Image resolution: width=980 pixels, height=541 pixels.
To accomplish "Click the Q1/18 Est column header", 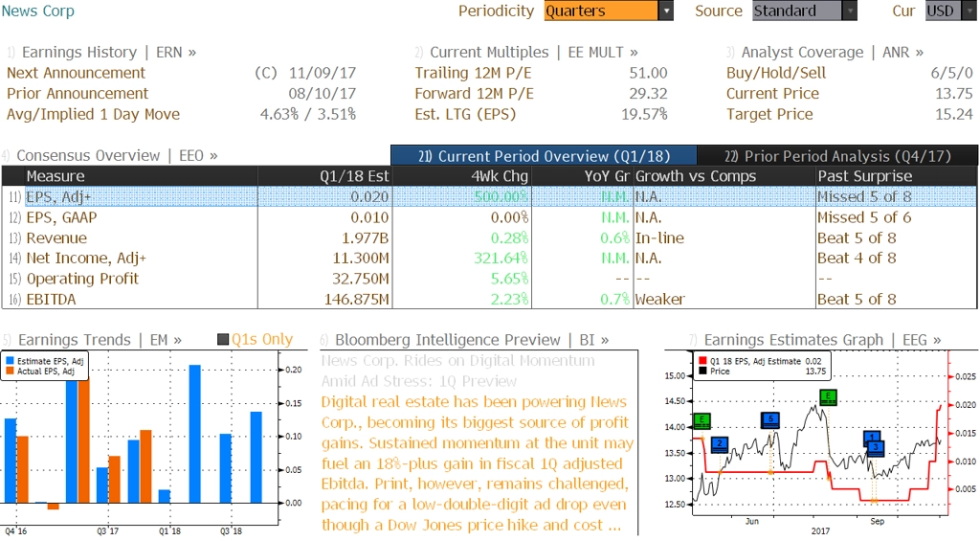I will (324, 176).
